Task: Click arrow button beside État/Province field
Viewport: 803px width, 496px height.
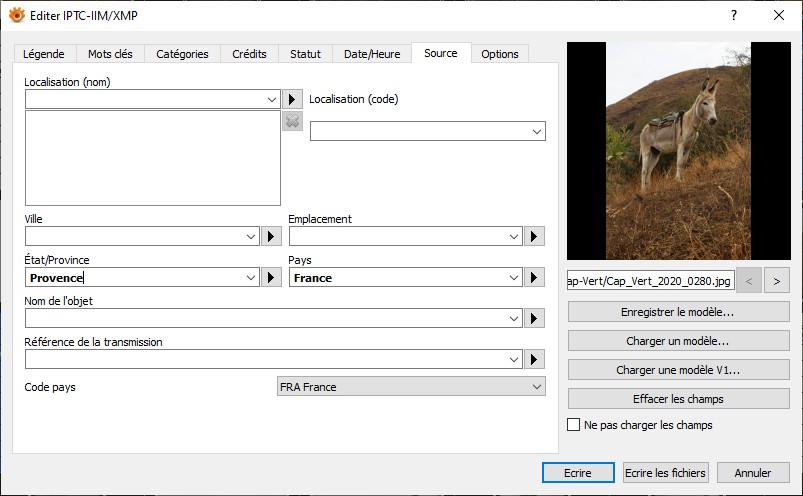Action: pyautogui.click(x=271, y=278)
